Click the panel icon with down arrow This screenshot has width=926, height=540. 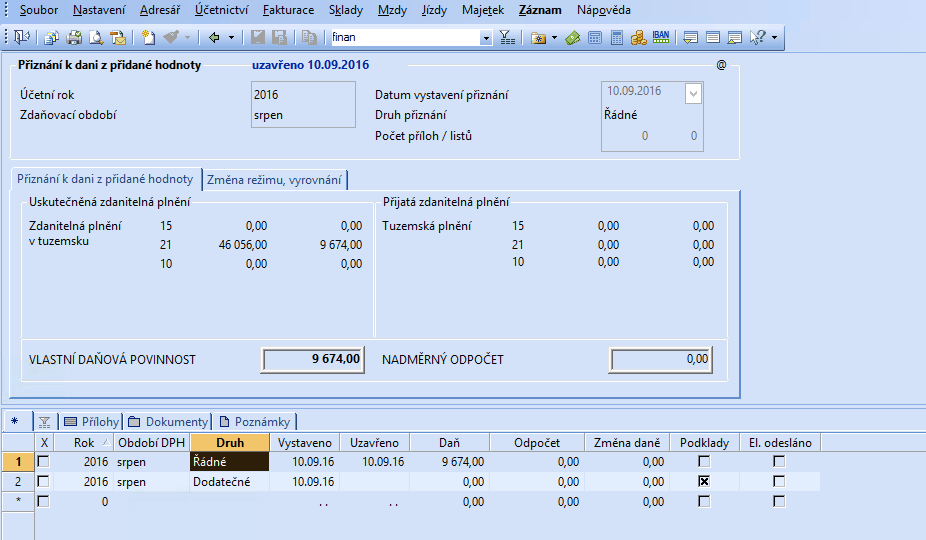(690, 38)
